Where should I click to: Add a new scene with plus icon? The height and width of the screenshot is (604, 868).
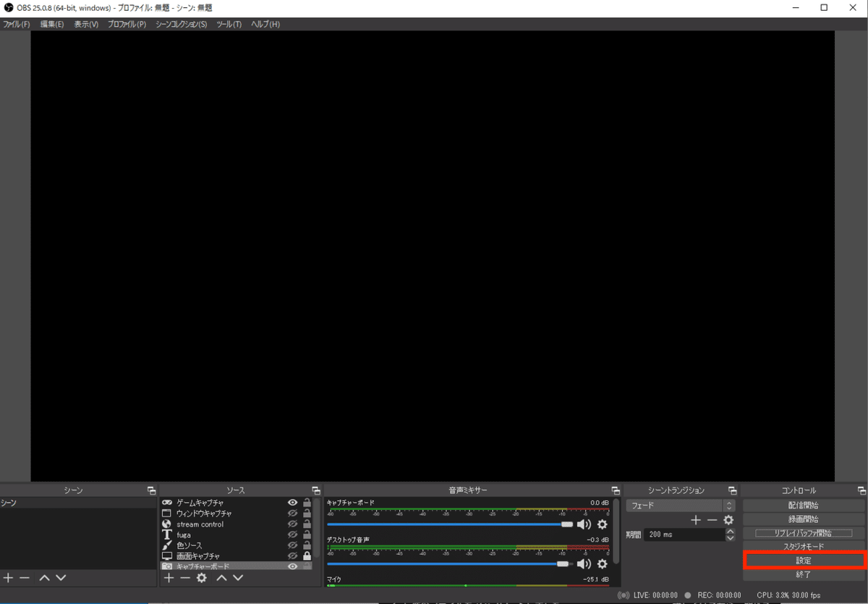(9, 578)
